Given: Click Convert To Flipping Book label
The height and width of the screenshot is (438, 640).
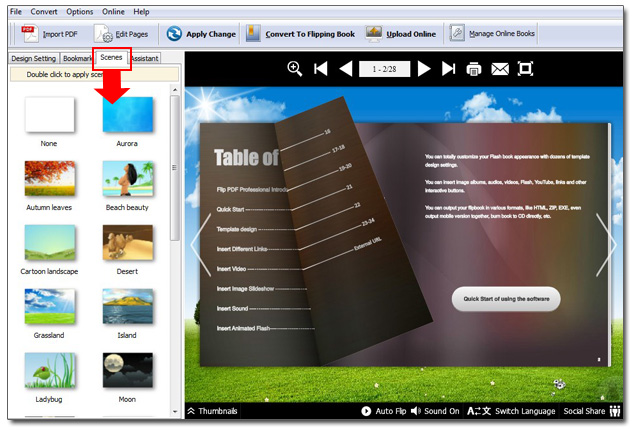Looking at the screenshot, I should [x=310, y=34].
